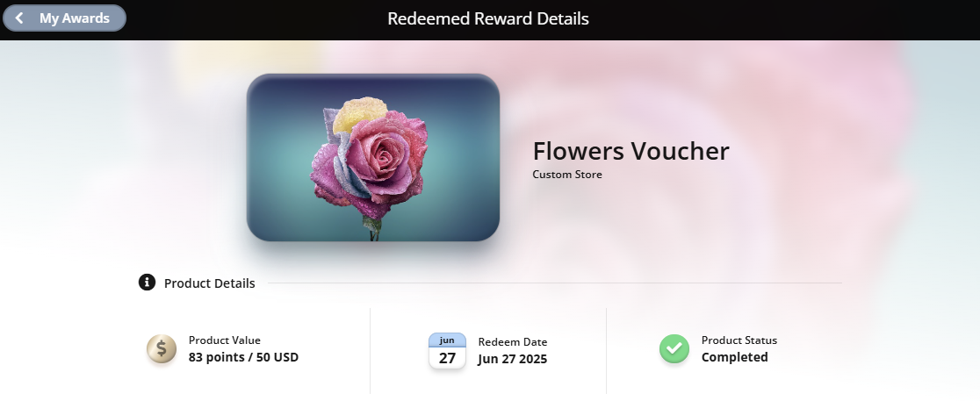
Task: Click the Jun 27 calendar icon
Action: click(448, 350)
